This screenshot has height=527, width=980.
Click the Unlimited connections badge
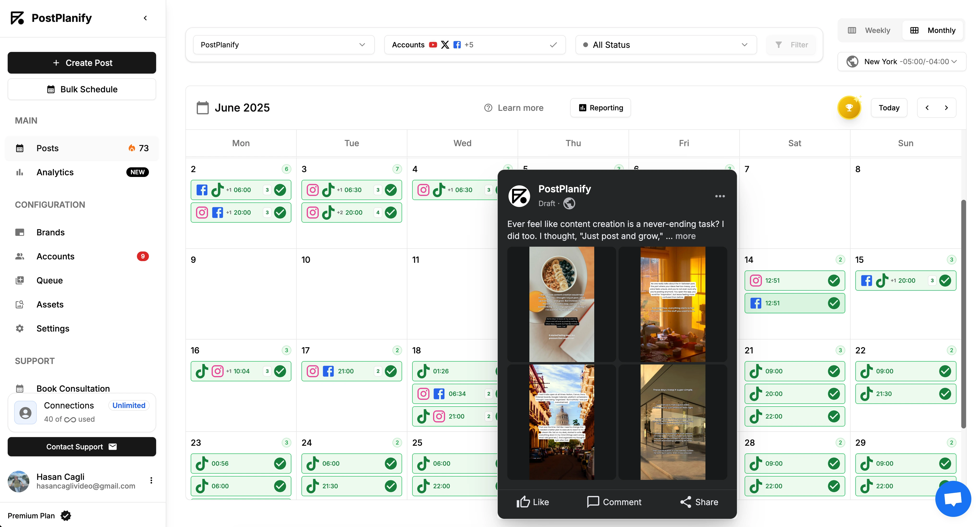point(129,406)
